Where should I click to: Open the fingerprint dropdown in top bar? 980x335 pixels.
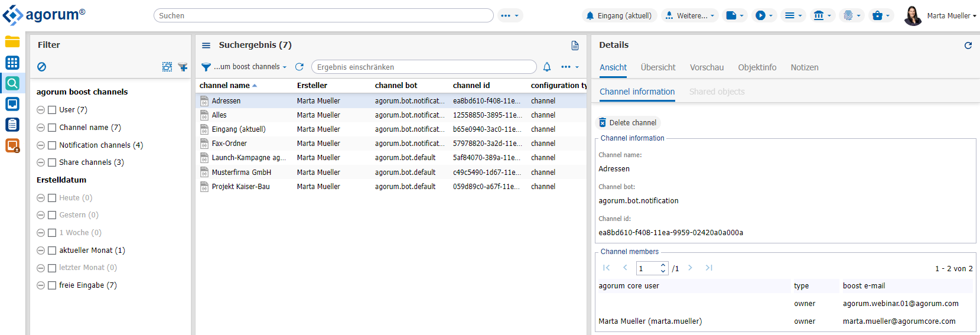tap(852, 16)
